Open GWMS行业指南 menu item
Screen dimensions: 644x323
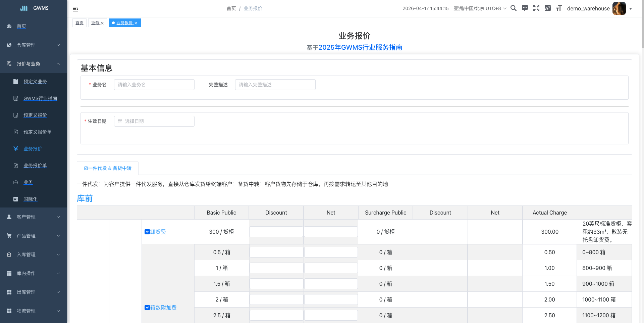point(40,98)
